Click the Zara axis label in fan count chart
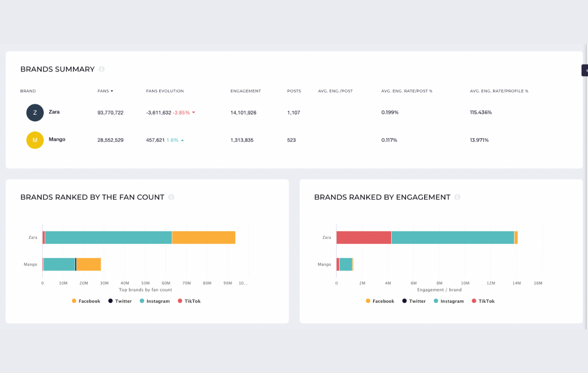This screenshot has height=373, width=588. click(33, 237)
